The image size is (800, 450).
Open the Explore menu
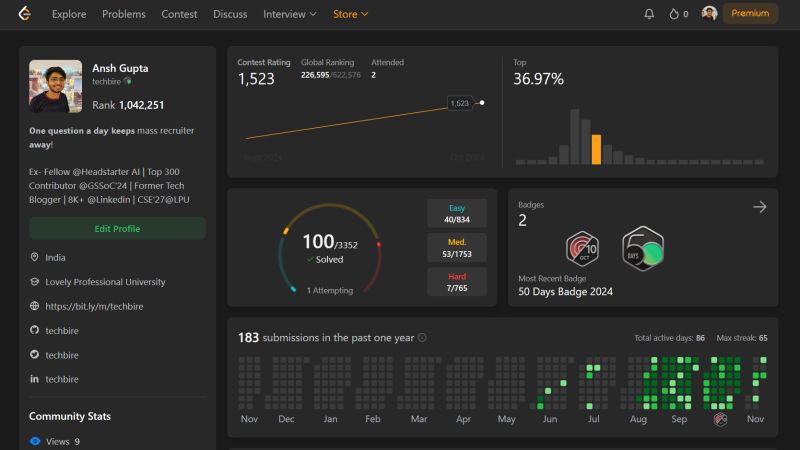pyautogui.click(x=69, y=14)
